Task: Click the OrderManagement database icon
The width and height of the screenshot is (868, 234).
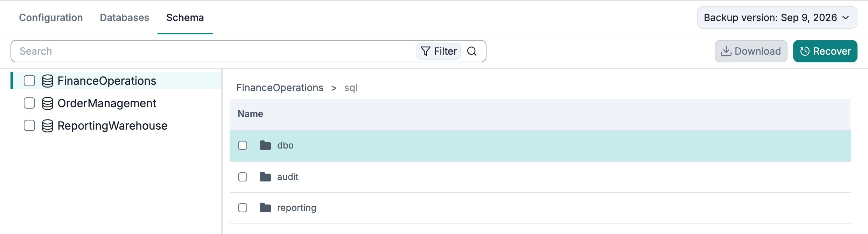Action: coord(48,103)
